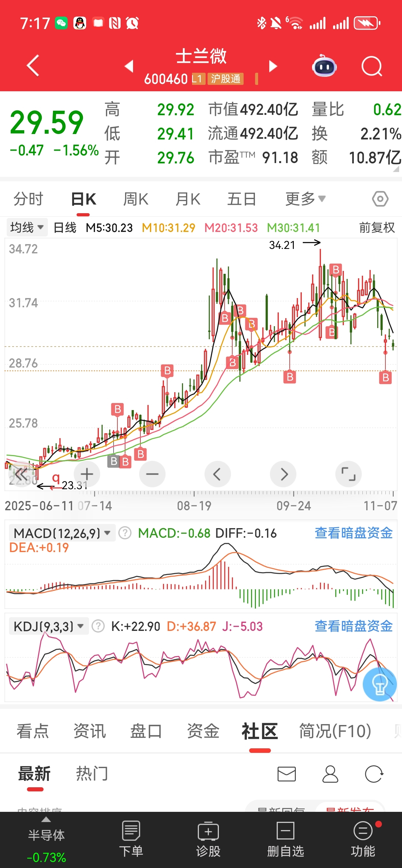402x868 pixels.
Task: Open the robot assistant icon
Action: point(324,66)
